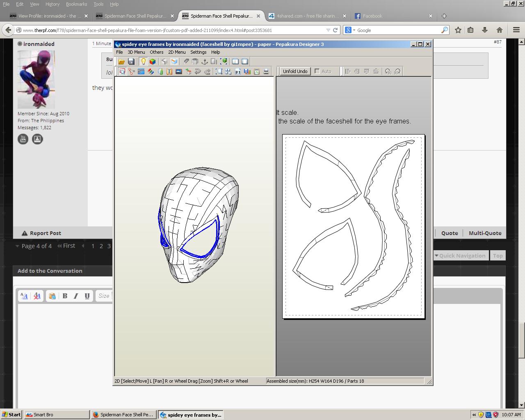Open Pepakura Settings menu
The width and height of the screenshot is (525, 420).
198,52
